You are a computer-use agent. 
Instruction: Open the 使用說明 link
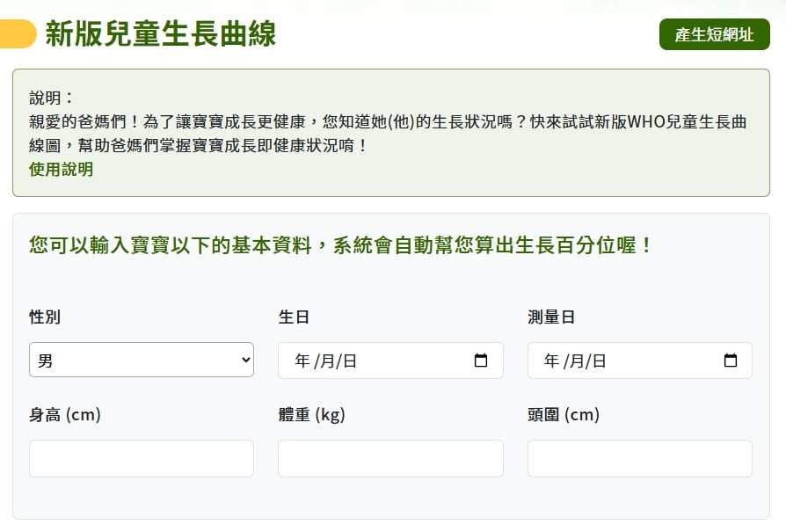(61, 169)
